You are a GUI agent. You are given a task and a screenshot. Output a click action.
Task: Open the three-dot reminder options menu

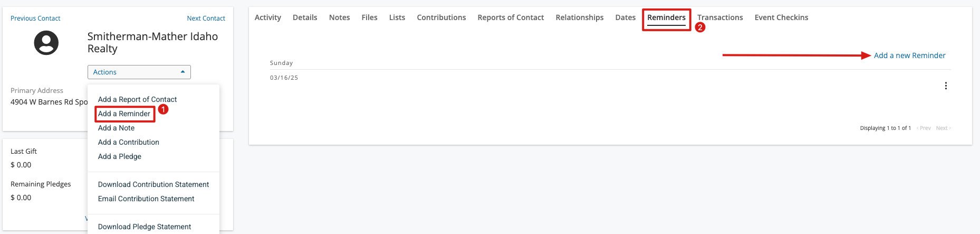(946, 86)
